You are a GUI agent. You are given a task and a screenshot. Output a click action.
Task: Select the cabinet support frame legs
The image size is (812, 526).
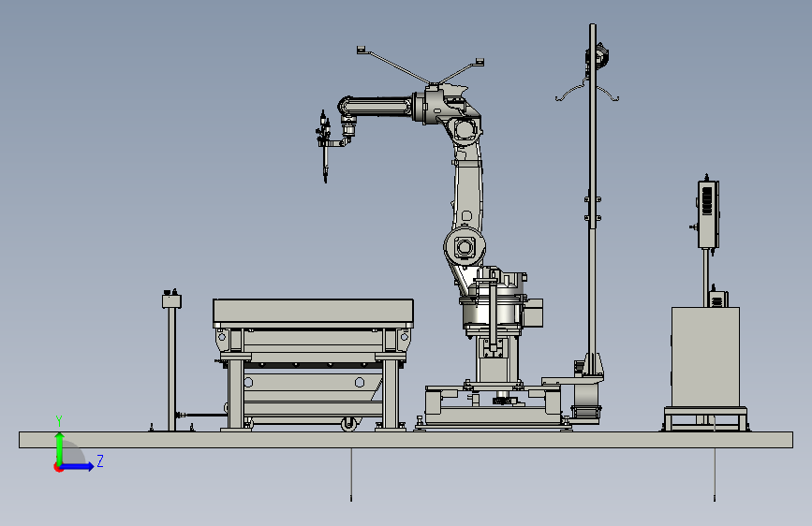[705, 418]
